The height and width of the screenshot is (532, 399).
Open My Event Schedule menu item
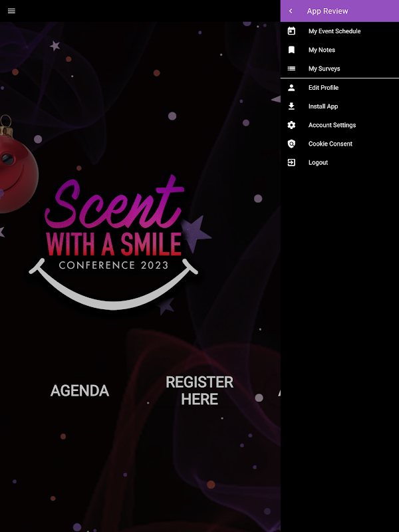[x=340, y=31]
